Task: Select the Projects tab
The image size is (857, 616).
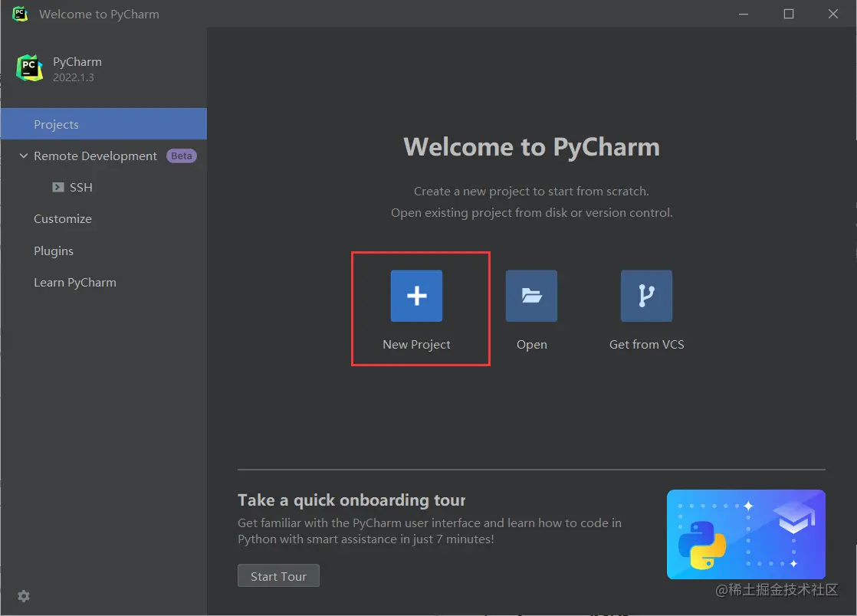Action: tap(103, 124)
